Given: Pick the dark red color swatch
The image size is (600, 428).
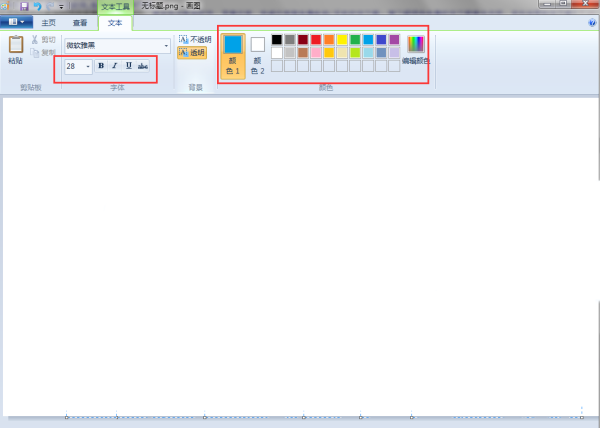Looking at the screenshot, I should click(303, 39).
